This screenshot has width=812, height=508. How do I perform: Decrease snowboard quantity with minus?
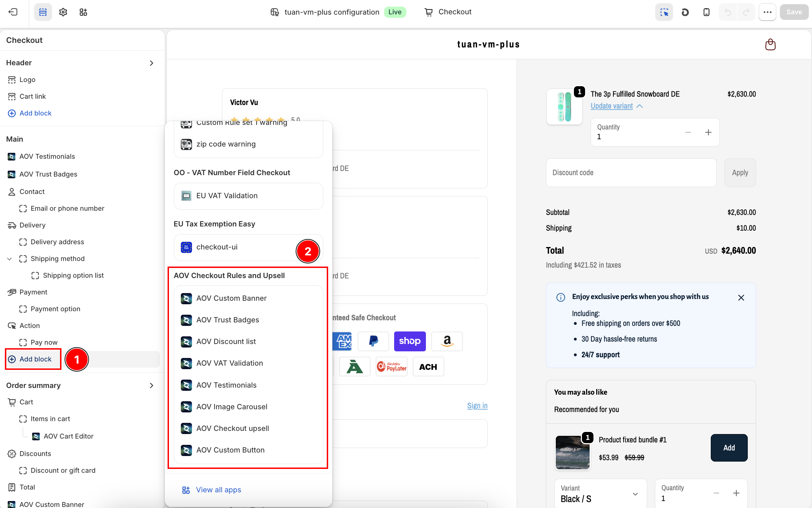tap(688, 132)
